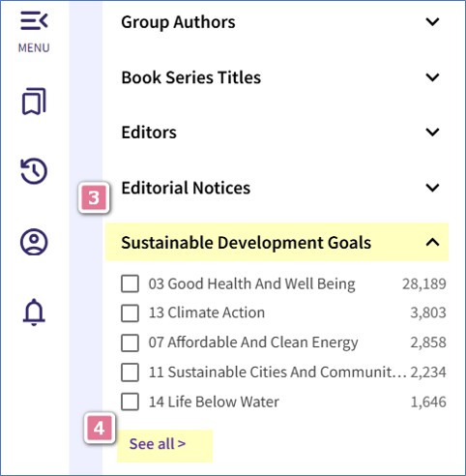The width and height of the screenshot is (466, 476).
Task: Expand Book Series Titles chevron
Action: point(432,77)
